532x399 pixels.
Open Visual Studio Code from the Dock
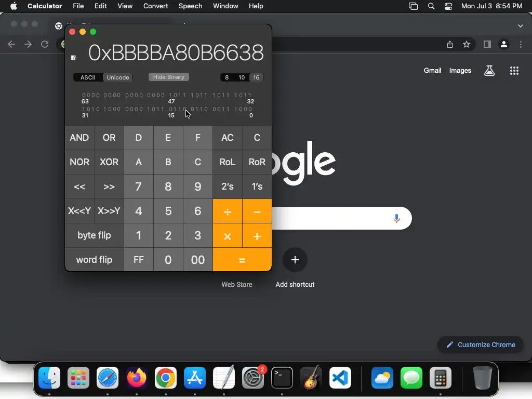pos(340,378)
